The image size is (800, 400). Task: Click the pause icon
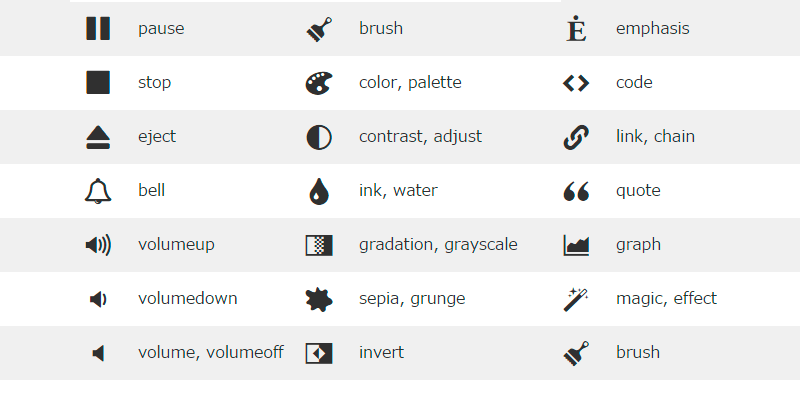click(98, 28)
